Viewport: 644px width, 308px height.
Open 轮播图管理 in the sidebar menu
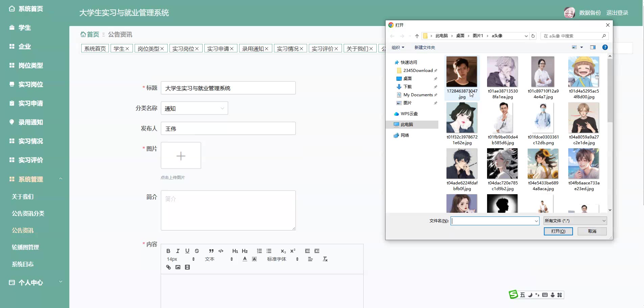click(25, 247)
